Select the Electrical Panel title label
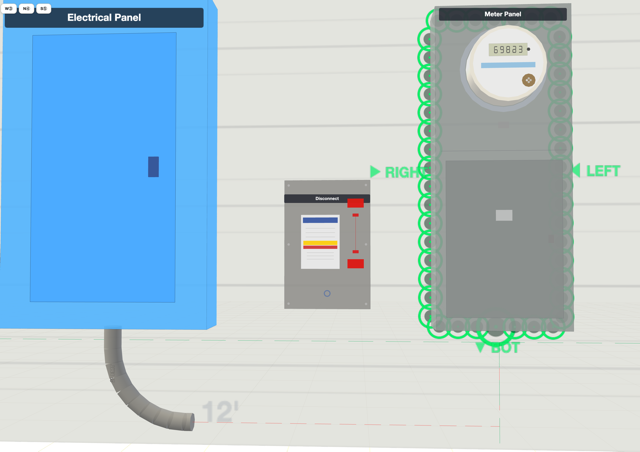This screenshot has height=452, width=640. click(104, 18)
